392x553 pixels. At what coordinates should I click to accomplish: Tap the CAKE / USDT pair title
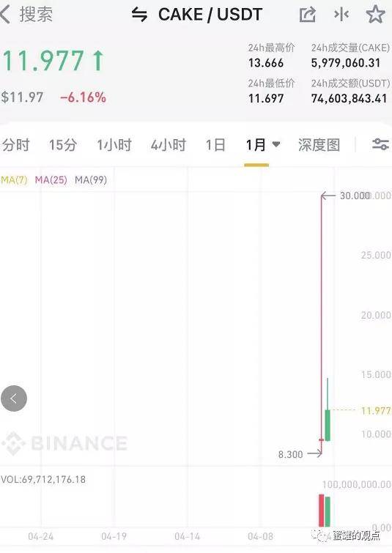click(210, 15)
